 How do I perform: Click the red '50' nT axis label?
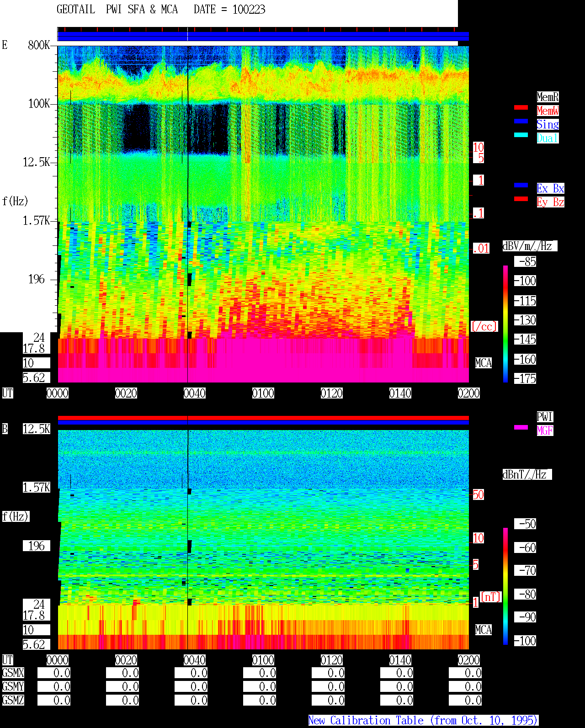click(x=478, y=494)
